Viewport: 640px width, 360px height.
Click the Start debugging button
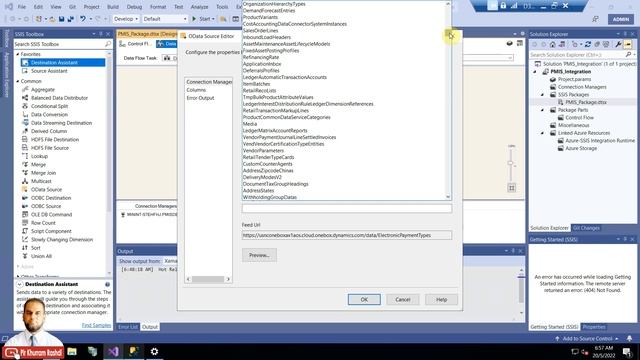click(x=203, y=19)
